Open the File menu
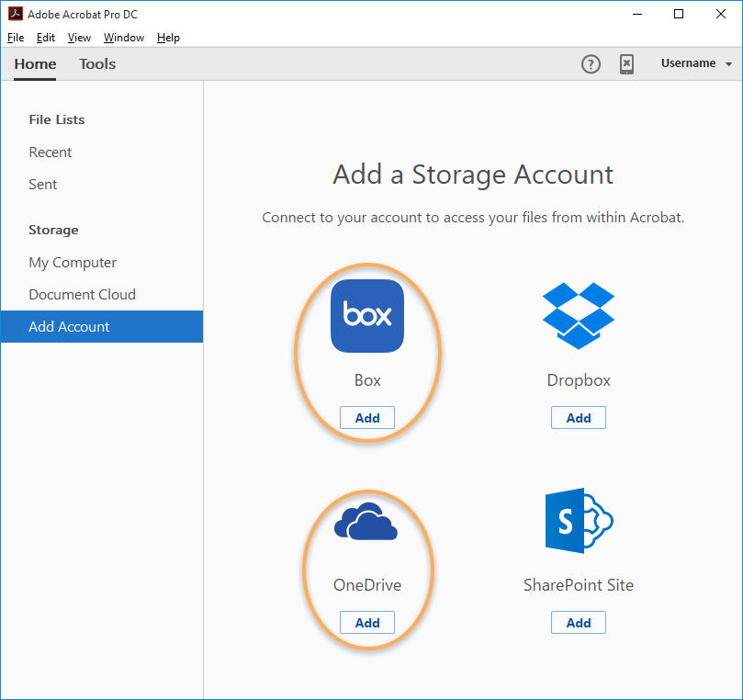This screenshot has width=743, height=700. pos(15,38)
